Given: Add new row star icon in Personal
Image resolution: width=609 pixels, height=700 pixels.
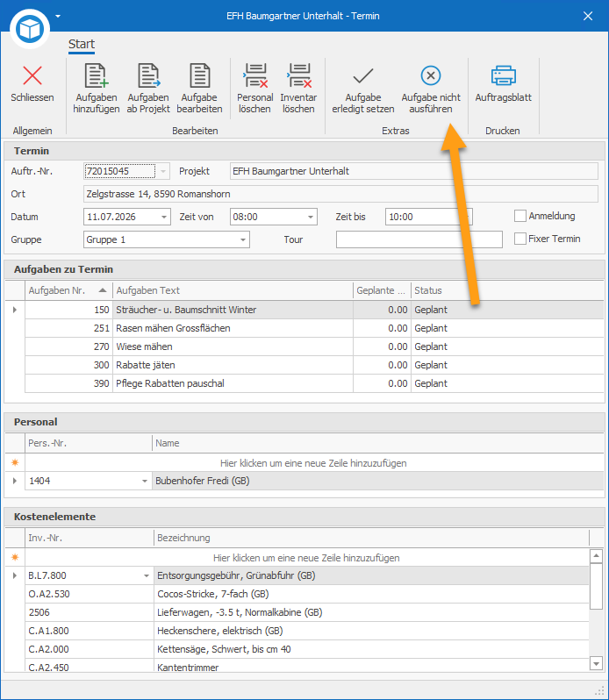Looking at the screenshot, I should (15, 462).
